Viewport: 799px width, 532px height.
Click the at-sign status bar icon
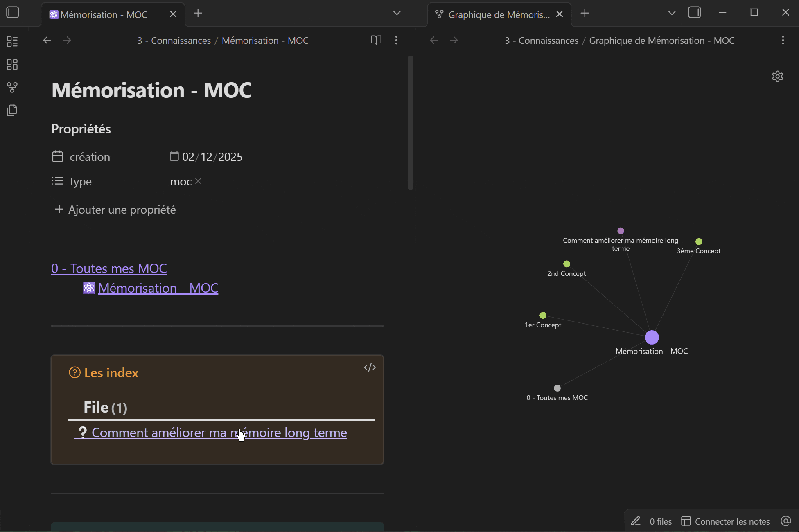(x=785, y=521)
